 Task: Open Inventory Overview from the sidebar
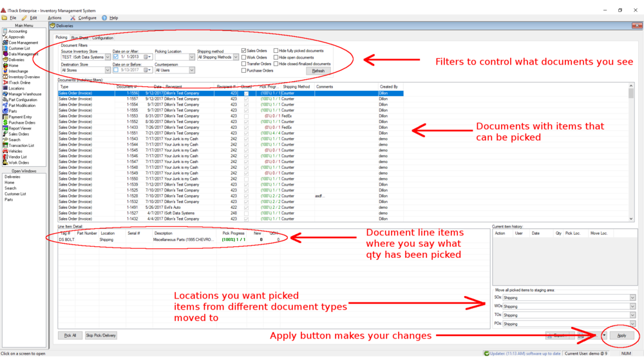[5, 77]
